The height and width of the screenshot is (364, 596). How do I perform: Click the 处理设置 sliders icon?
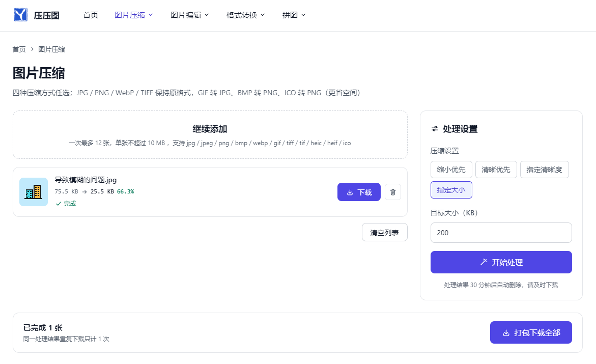tap(435, 129)
